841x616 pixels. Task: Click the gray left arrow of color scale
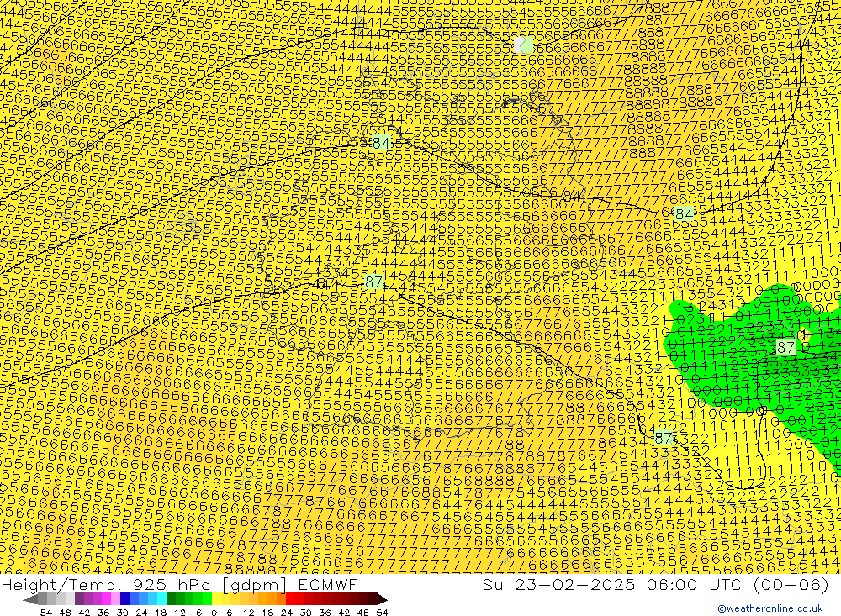click(30, 599)
